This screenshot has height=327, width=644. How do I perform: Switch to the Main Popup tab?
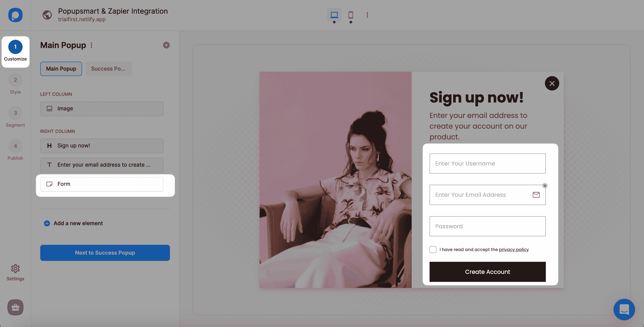[61, 68]
